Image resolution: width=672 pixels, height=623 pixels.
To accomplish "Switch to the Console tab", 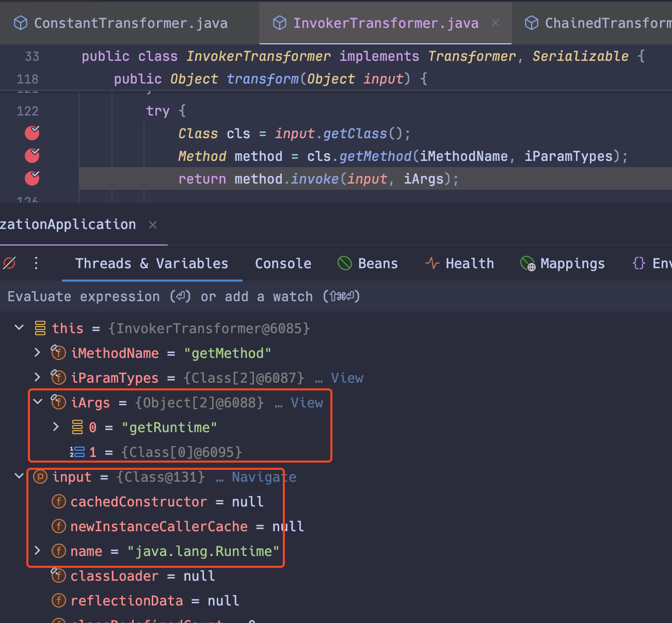I will click(283, 263).
